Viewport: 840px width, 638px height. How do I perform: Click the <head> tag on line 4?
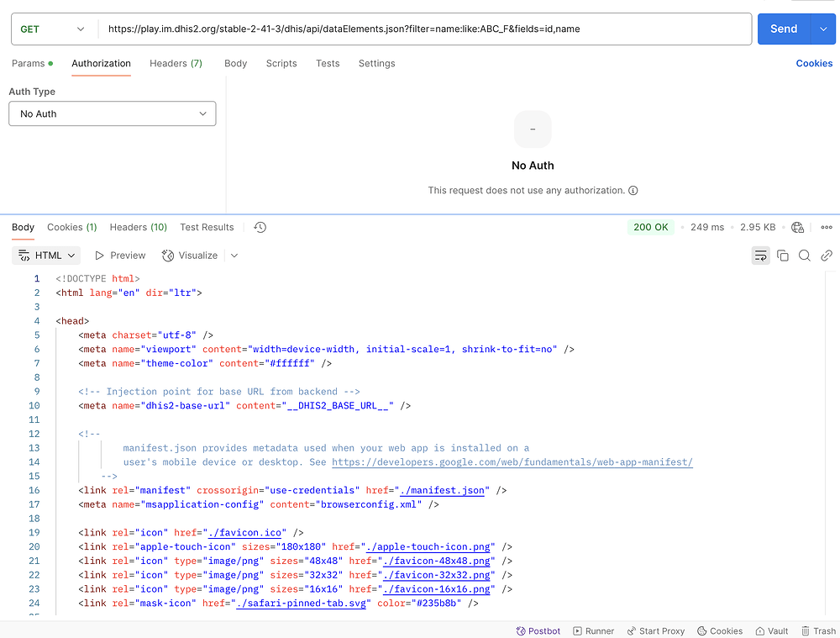[x=72, y=321]
